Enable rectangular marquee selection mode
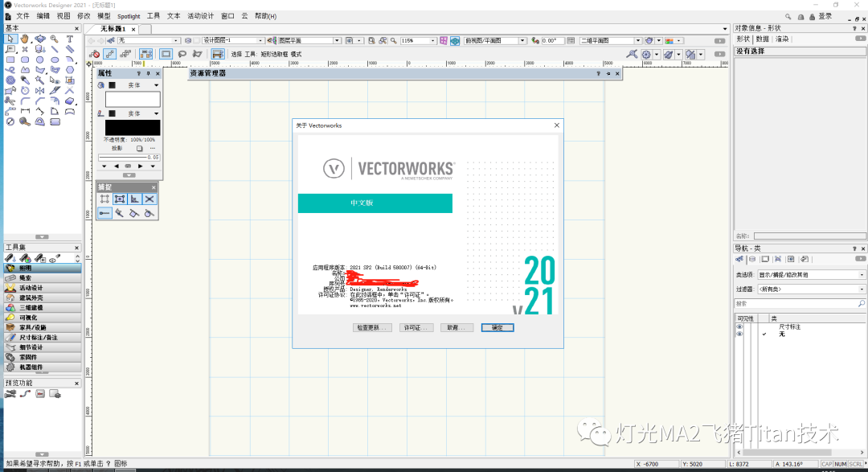Image resolution: width=868 pixels, height=472 pixels. point(166,54)
